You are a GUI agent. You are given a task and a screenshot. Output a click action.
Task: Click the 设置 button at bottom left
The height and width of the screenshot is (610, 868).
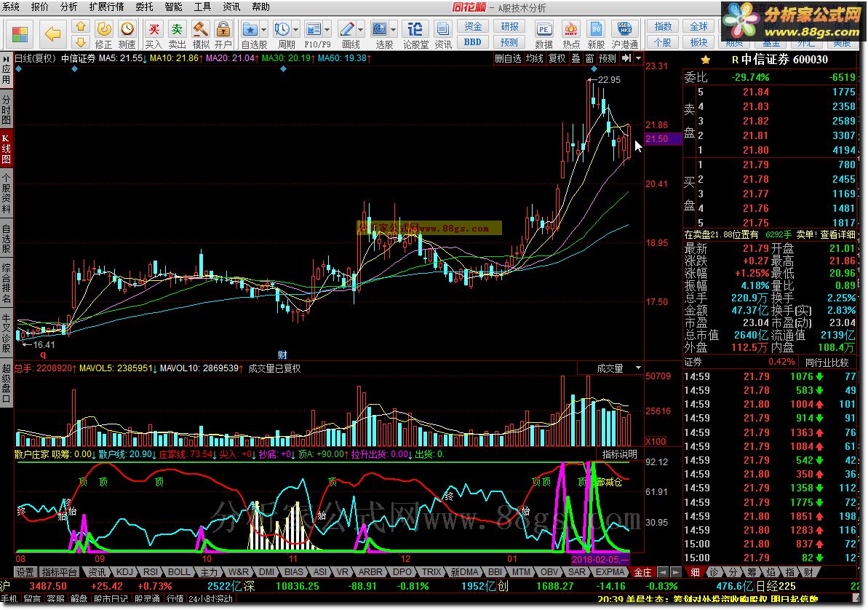[x=24, y=571]
